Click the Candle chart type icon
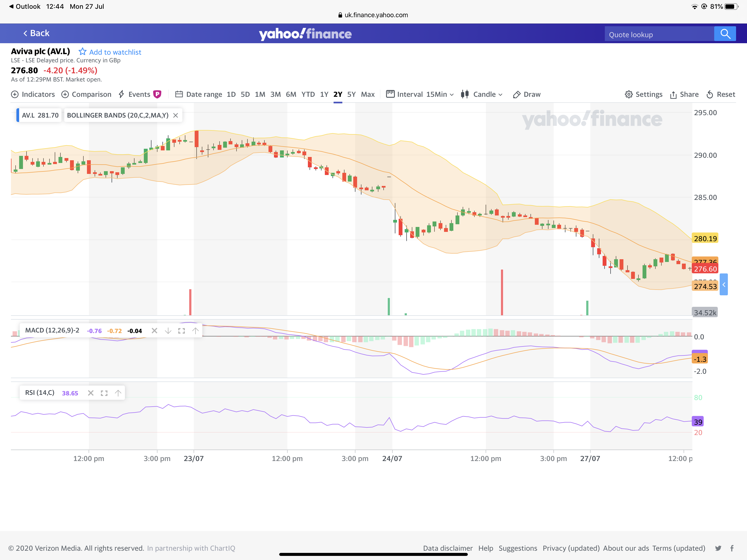Viewport: 747px width, 560px height. [465, 94]
